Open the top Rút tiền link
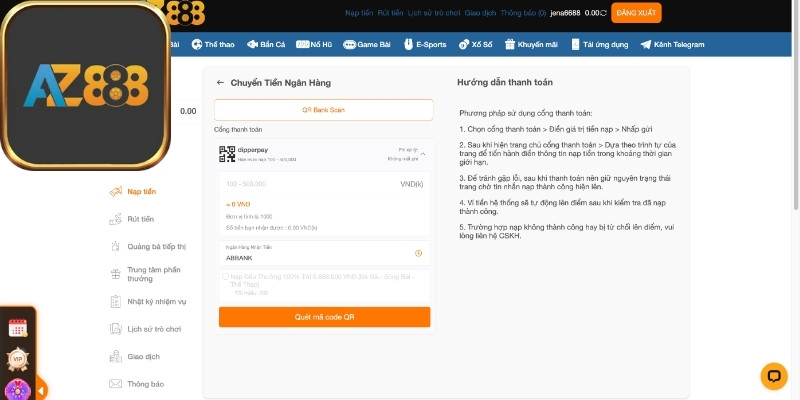The image size is (800, 400). (390, 13)
